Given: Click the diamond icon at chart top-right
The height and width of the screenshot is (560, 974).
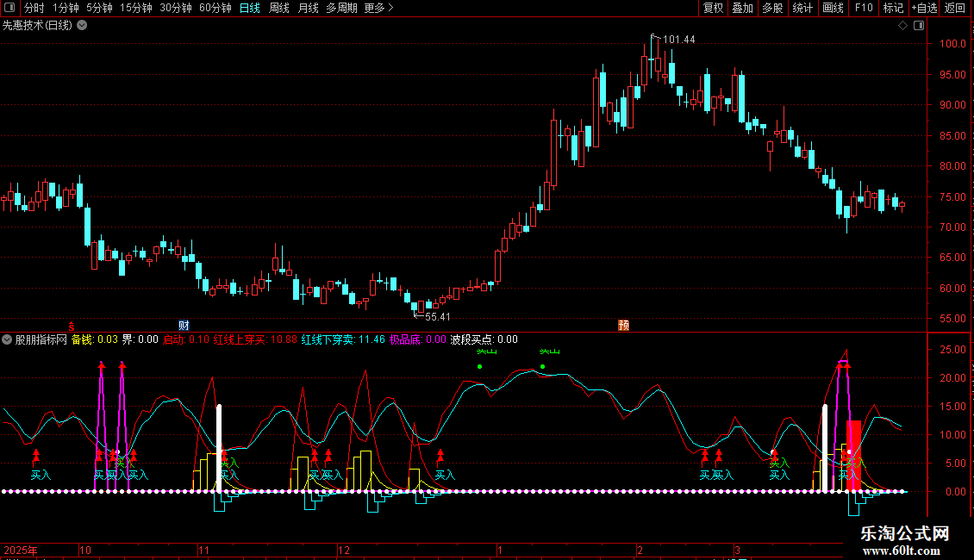Looking at the screenshot, I should 902,26.
